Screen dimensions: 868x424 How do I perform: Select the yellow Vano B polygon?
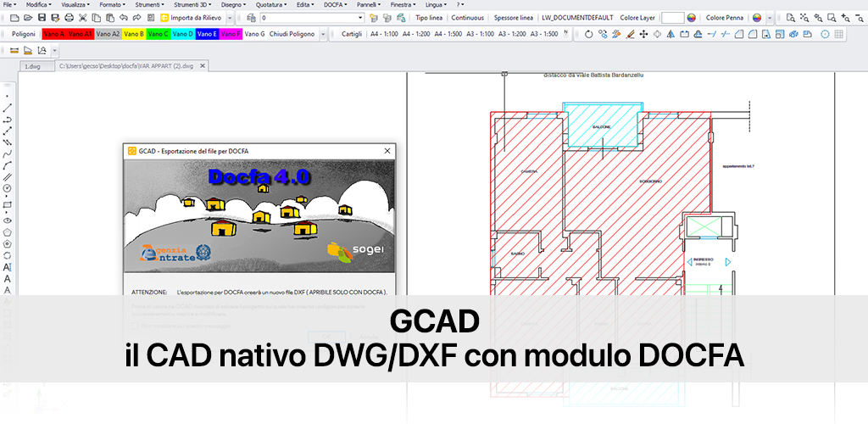point(135,34)
